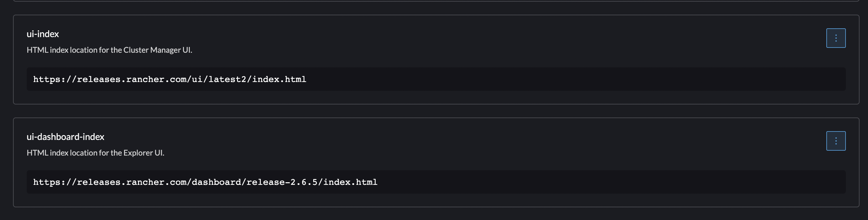Select the ui-index URL value field
Image resolution: width=868 pixels, height=220 pixels.
(436, 79)
